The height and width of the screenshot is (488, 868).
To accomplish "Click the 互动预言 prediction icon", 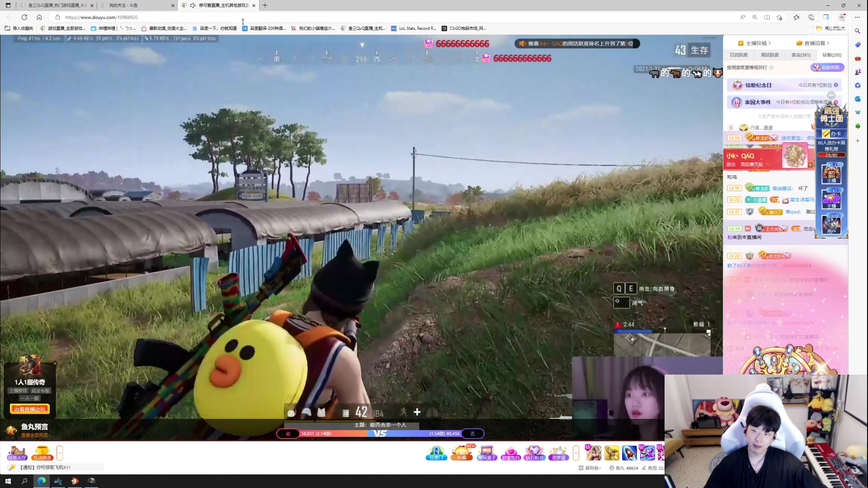I will (x=42, y=453).
